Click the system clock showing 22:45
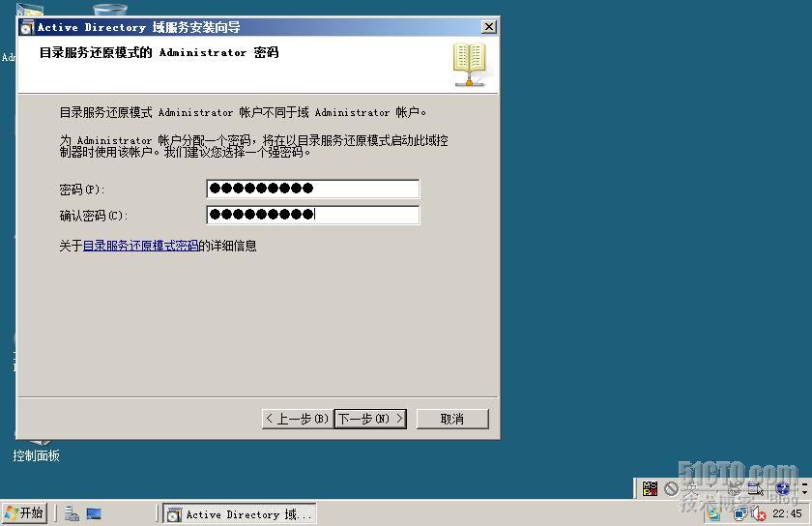The width and height of the screenshot is (812, 526). tap(787, 513)
